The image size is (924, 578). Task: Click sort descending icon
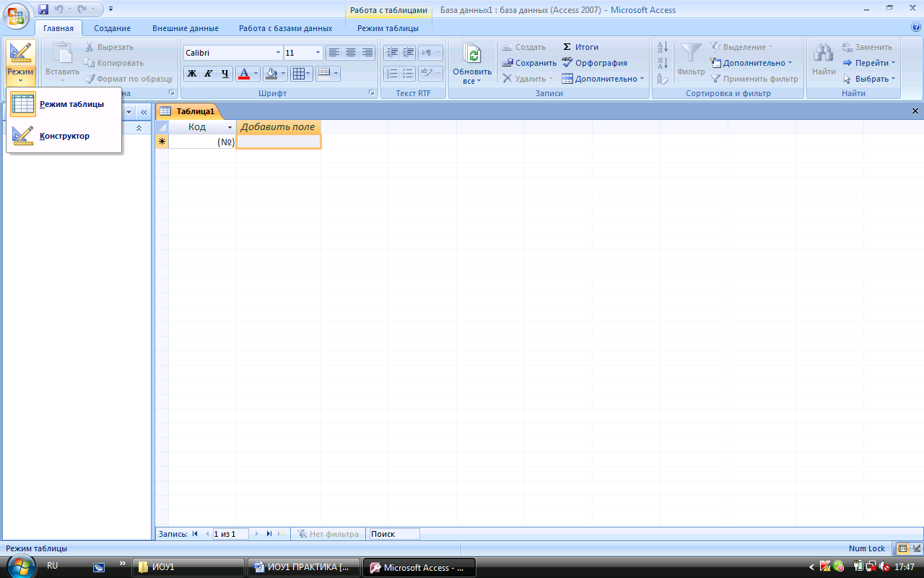[x=663, y=64]
